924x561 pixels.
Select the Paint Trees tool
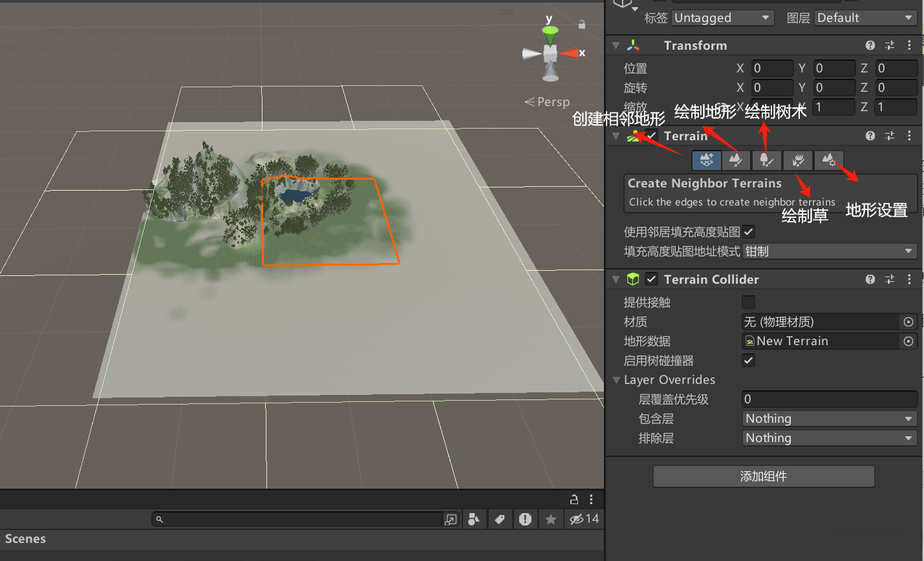pos(766,160)
